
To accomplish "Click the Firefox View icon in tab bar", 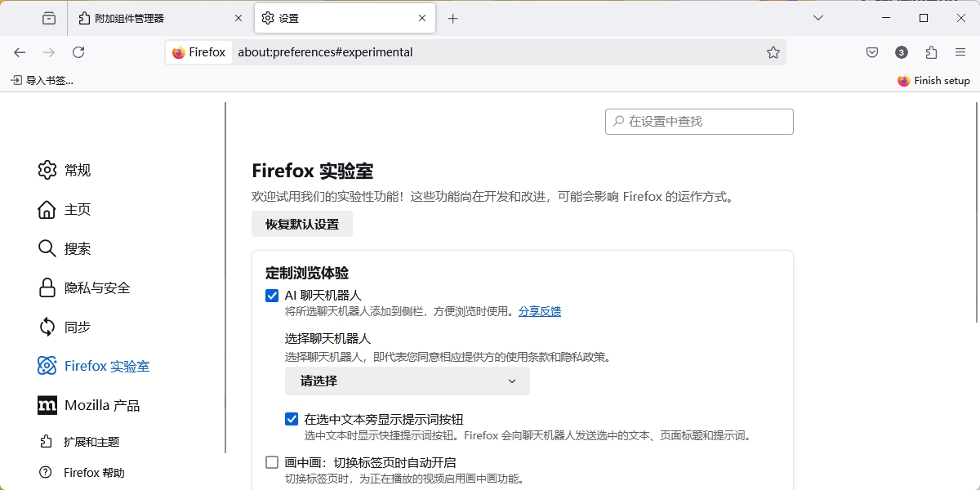I will click(x=49, y=18).
